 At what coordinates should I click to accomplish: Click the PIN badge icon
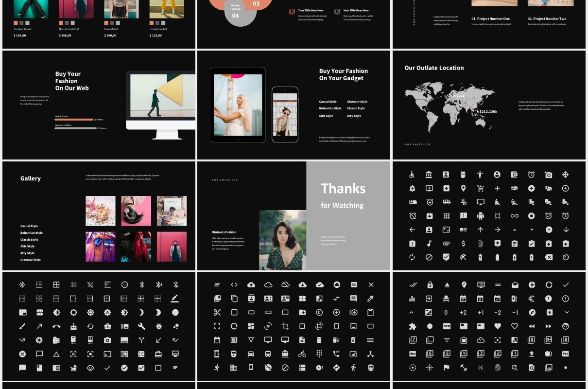coord(565,354)
